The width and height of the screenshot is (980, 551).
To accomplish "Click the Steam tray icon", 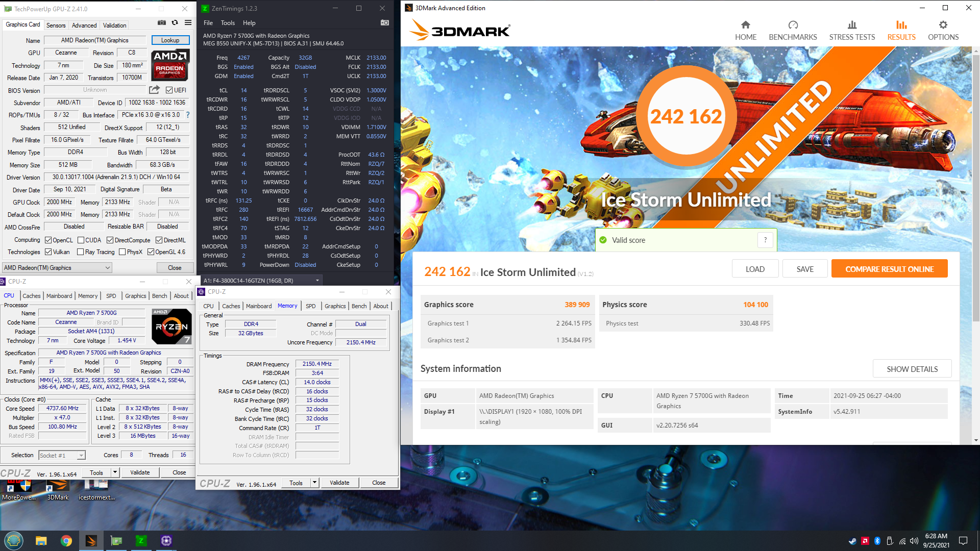I will 852,541.
